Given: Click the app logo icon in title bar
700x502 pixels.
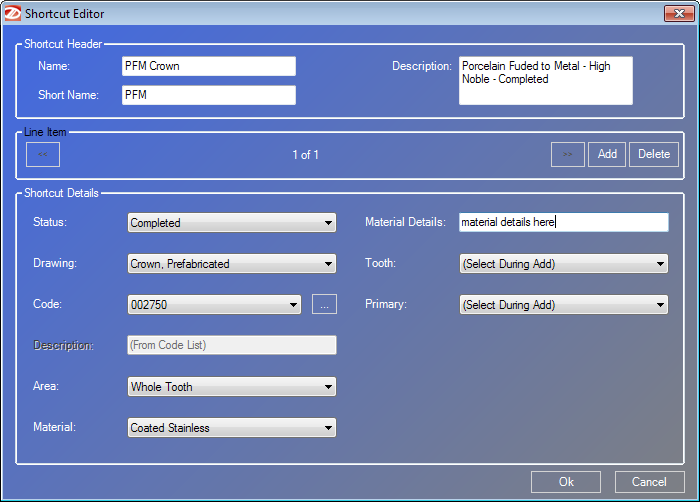Looking at the screenshot, I should pos(12,13).
